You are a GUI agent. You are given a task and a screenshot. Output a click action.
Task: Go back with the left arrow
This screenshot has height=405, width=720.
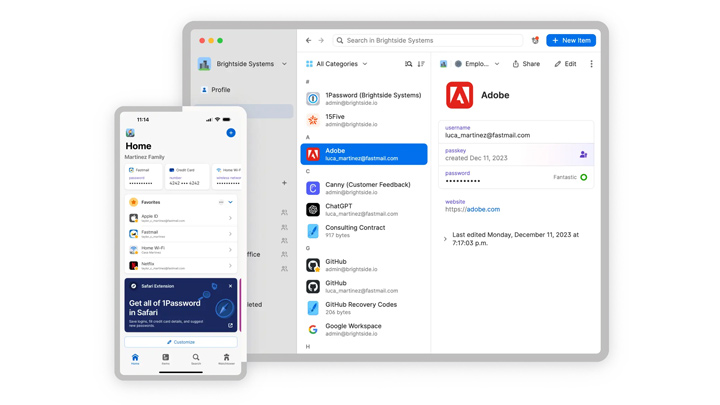tap(309, 40)
